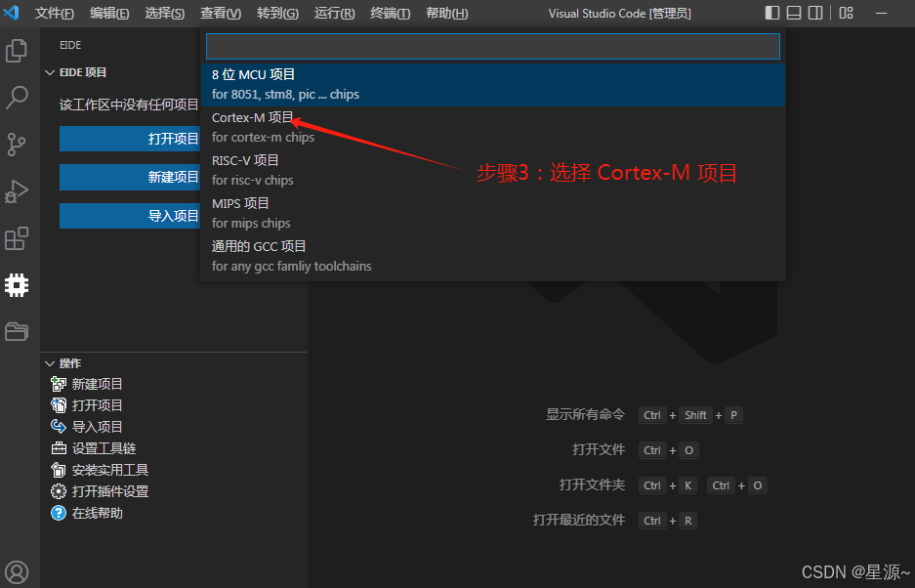The image size is (915, 588).
Task: Select the 8 位 MCU 项目 option
Action: [492, 85]
